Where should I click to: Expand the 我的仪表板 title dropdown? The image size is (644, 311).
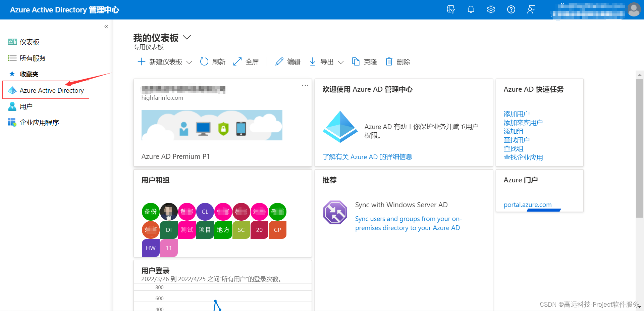(x=187, y=37)
